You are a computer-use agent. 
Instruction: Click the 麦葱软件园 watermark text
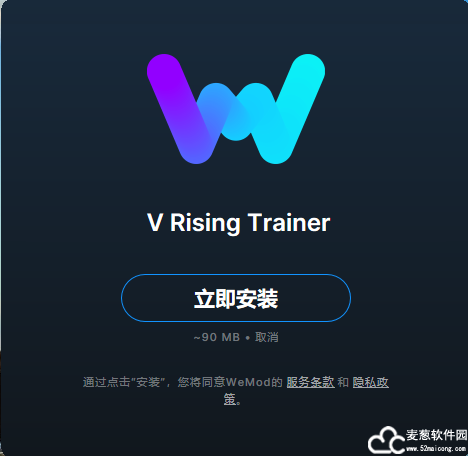pyautogui.click(x=437, y=435)
